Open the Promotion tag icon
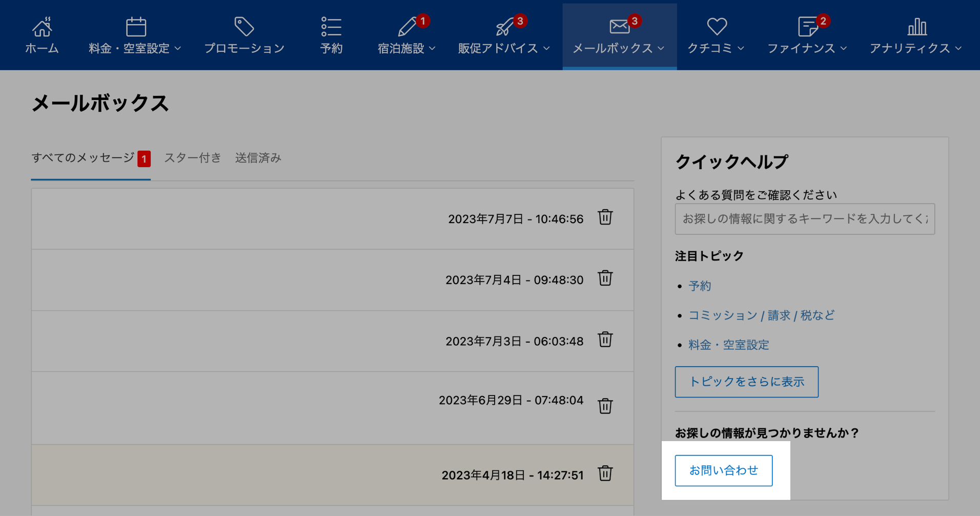The height and width of the screenshot is (516, 980). (x=244, y=27)
